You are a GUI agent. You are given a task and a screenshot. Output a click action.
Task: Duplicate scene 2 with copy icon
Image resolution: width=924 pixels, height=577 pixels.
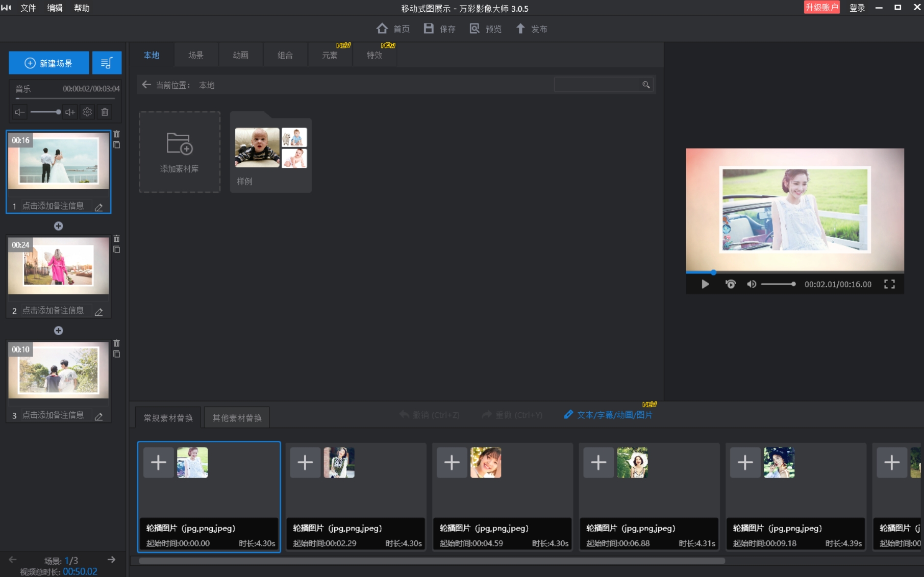point(116,249)
